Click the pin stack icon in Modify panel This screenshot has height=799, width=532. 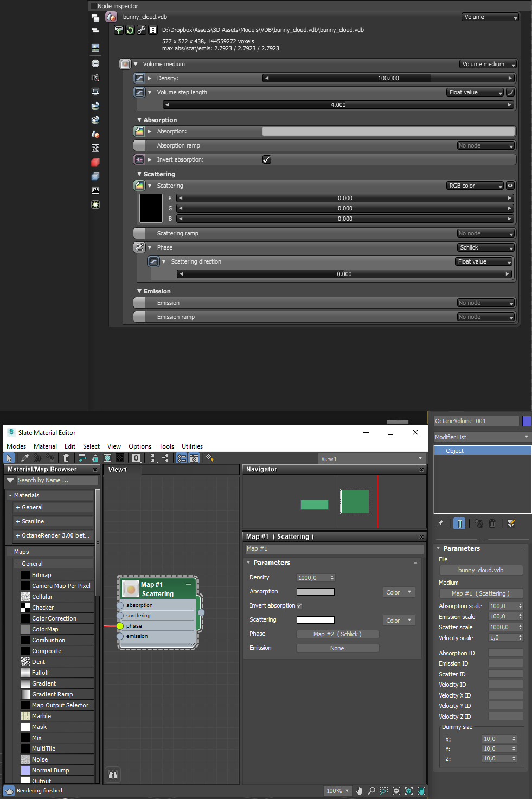(440, 523)
